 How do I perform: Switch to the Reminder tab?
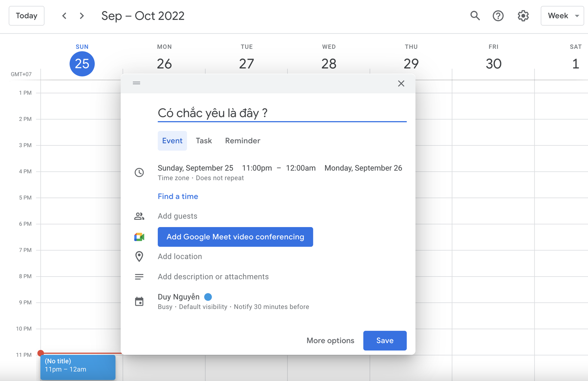pyautogui.click(x=242, y=140)
